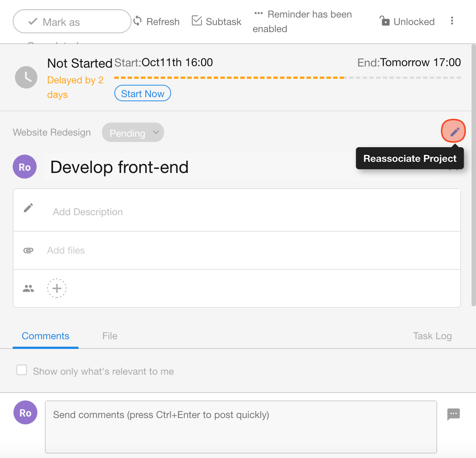The height and width of the screenshot is (458, 476).
Task: Click the participants people icon
Action: click(28, 288)
